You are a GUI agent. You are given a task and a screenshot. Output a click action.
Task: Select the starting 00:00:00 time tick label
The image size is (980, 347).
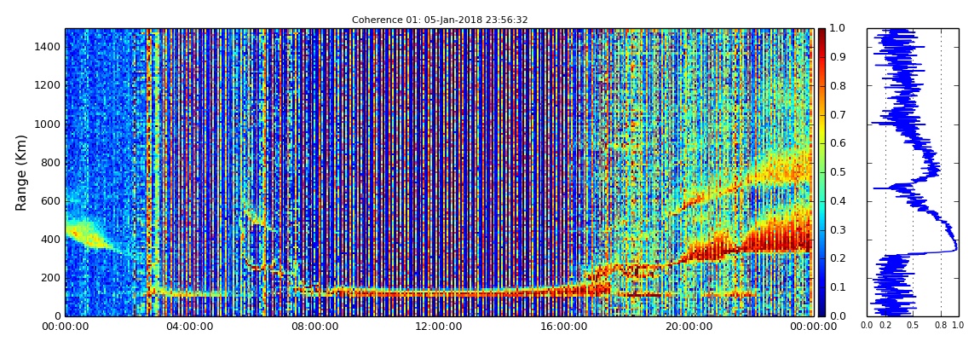point(65,327)
